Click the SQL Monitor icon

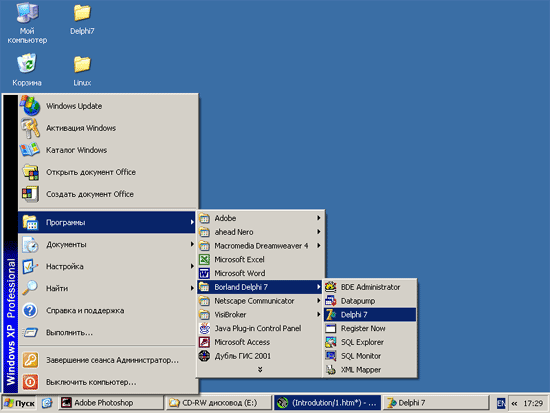click(x=331, y=356)
